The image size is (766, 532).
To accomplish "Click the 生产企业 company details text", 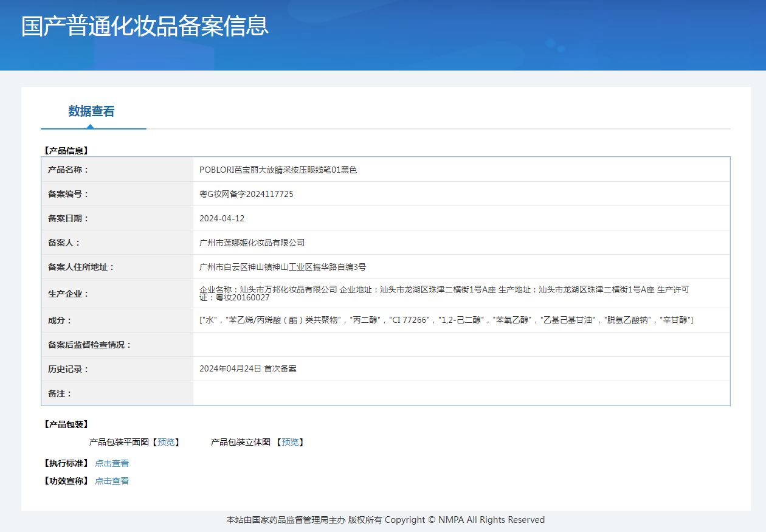I will pyautogui.click(x=444, y=294).
